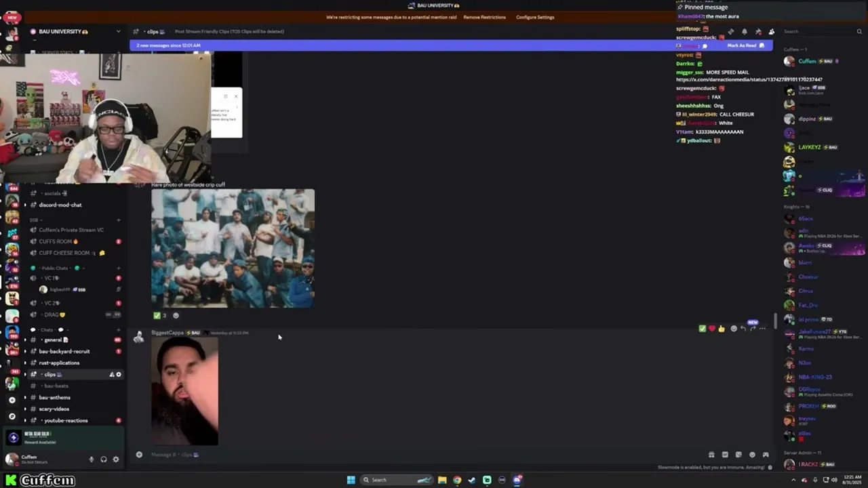Join the CUFFS ROOM voice channel

click(75, 241)
